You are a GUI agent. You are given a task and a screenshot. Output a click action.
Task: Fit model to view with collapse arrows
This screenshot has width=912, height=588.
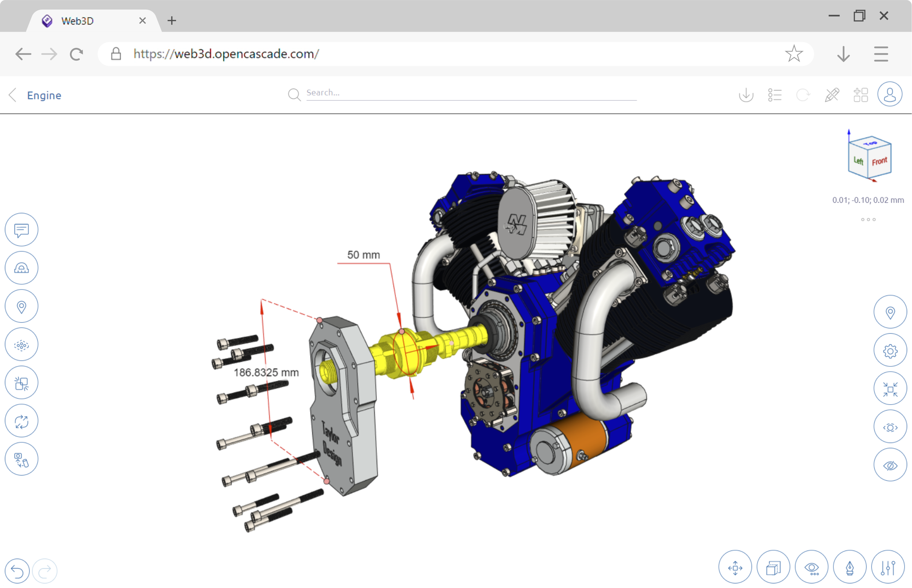point(890,389)
